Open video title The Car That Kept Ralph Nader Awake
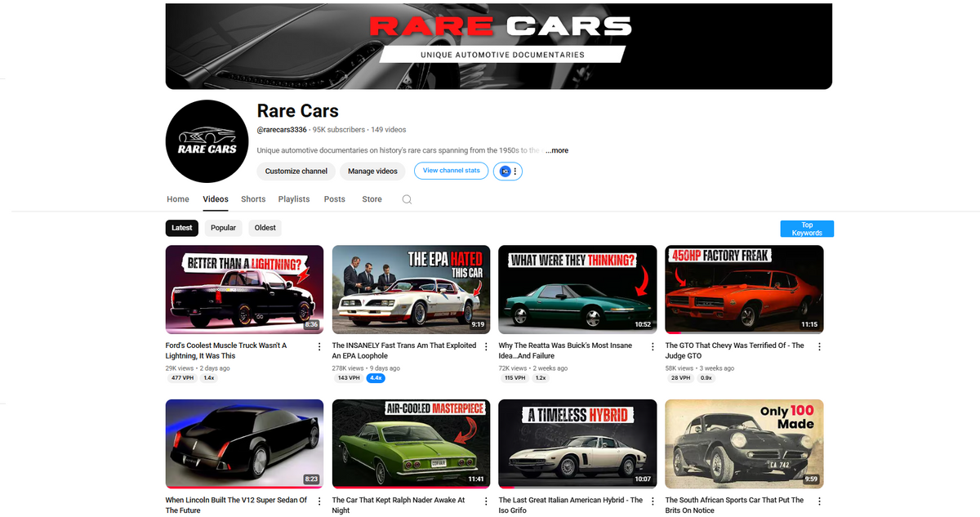This screenshot has height=517, width=980. pyautogui.click(x=399, y=505)
